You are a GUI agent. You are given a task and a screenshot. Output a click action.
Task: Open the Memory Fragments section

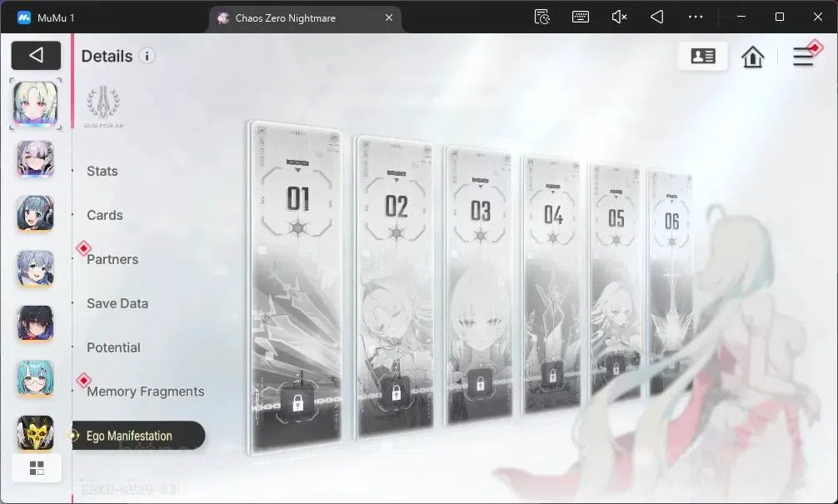tap(146, 392)
